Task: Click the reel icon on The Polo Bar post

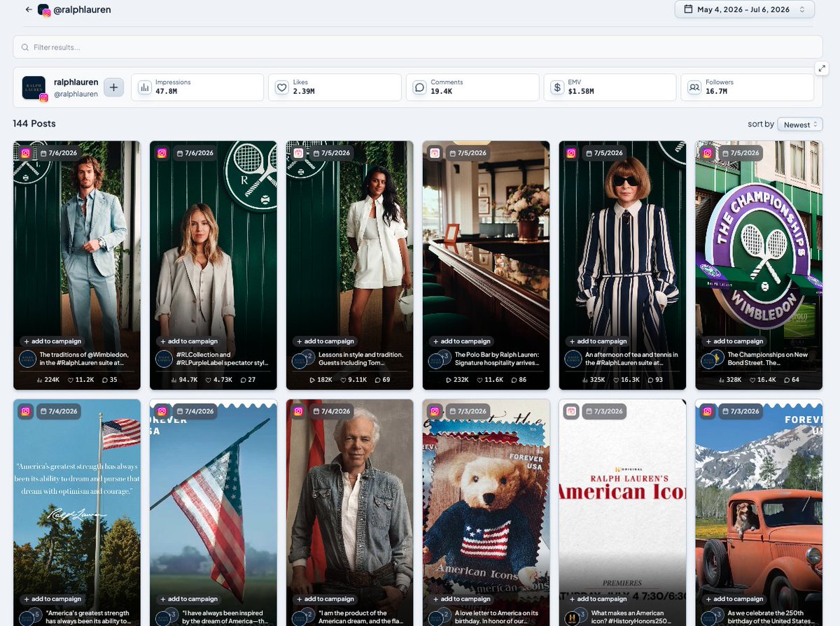Action: pyautogui.click(x=435, y=153)
